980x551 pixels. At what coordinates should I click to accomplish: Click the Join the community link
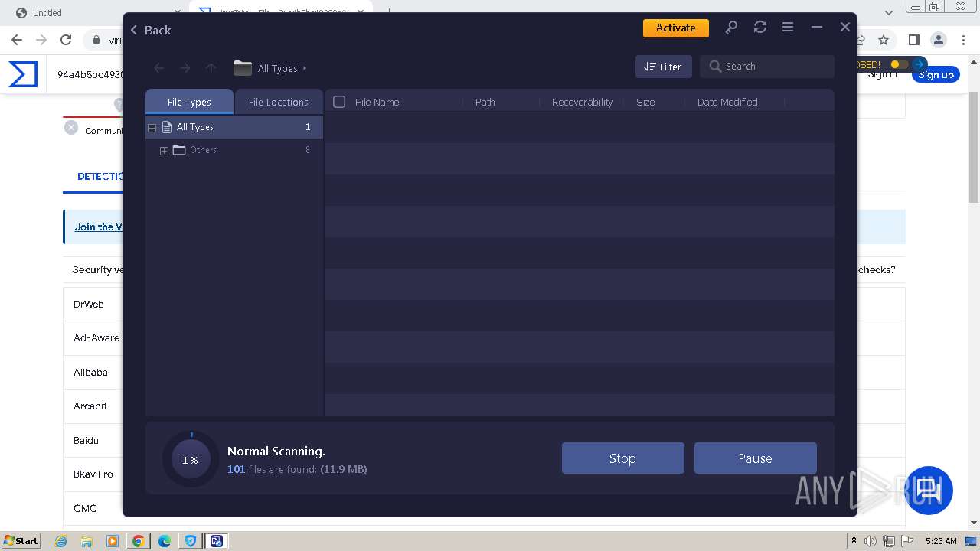point(99,227)
